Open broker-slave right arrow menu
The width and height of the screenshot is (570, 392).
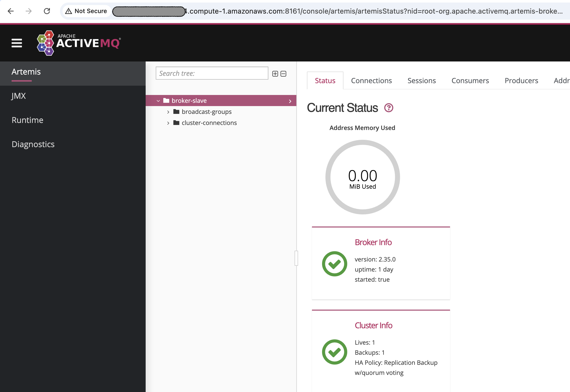click(x=290, y=101)
